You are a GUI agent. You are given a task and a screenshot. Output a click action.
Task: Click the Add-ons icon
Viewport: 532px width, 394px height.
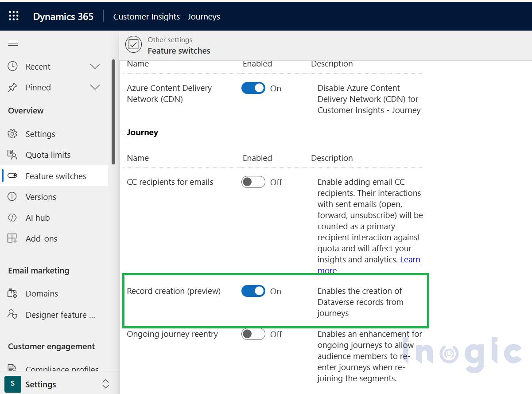coord(12,238)
